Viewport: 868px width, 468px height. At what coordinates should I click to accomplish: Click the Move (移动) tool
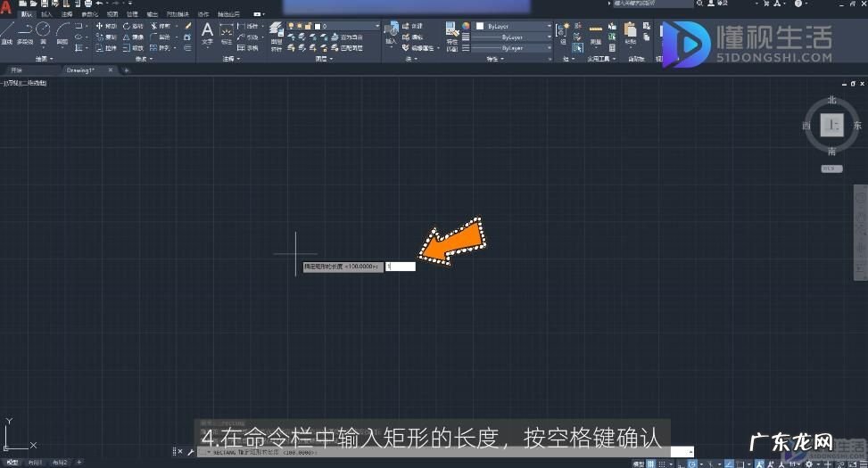106,26
